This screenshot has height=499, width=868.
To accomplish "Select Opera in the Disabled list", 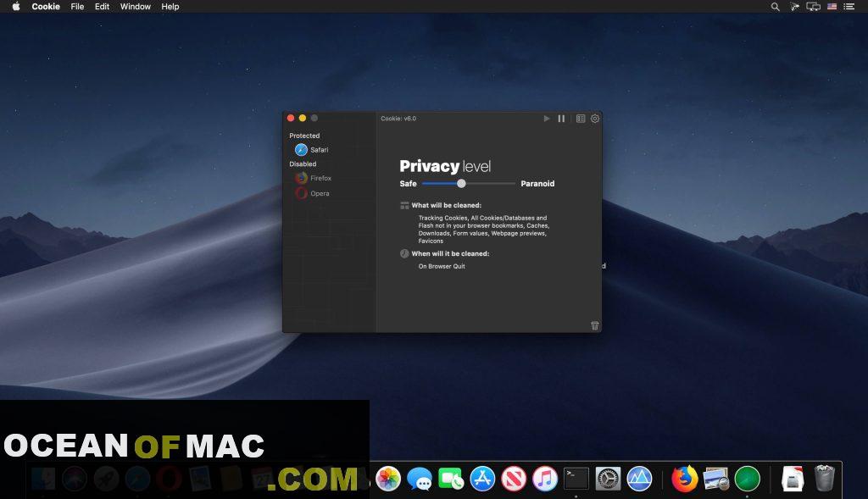I will (x=312, y=193).
